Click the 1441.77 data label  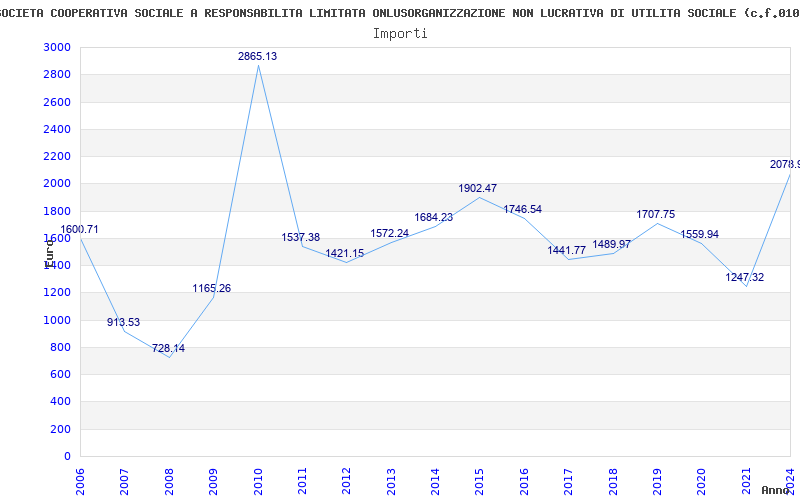(566, 251)
